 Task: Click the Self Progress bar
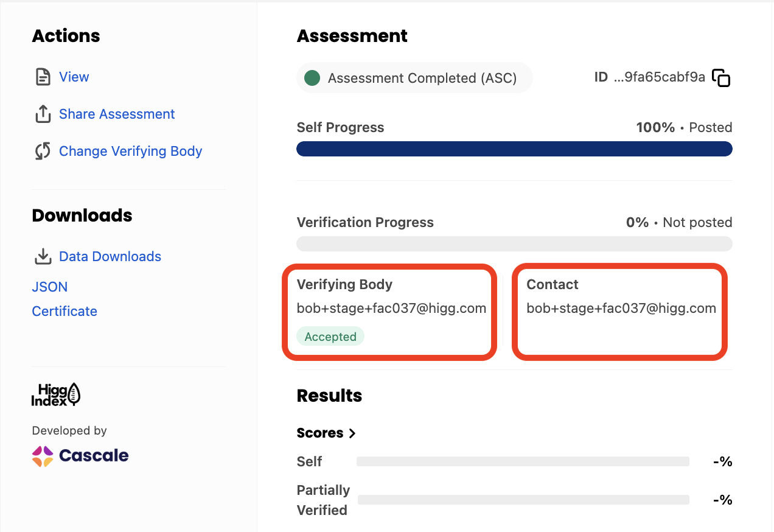pos(514,149)
